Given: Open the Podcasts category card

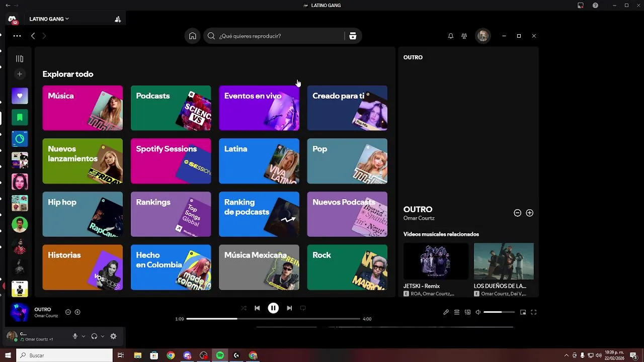Looking at the screenshot, I should [x=171, y=108].
